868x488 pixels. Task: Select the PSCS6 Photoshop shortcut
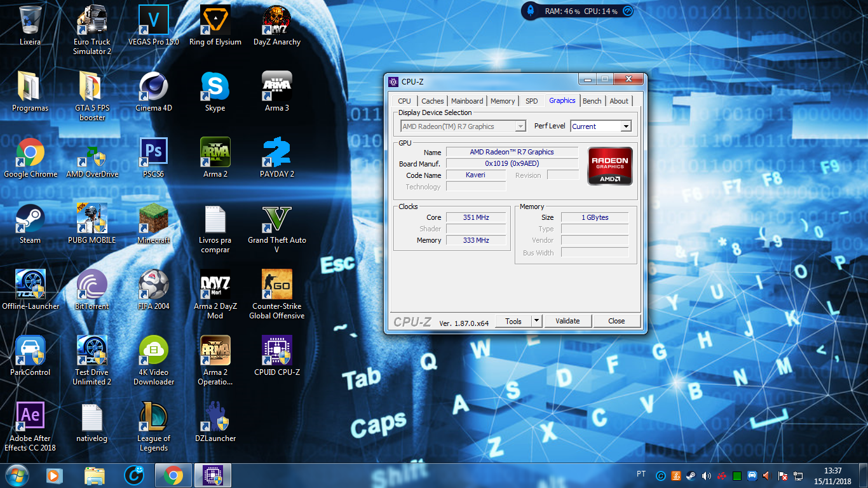(x=154, y=158)
